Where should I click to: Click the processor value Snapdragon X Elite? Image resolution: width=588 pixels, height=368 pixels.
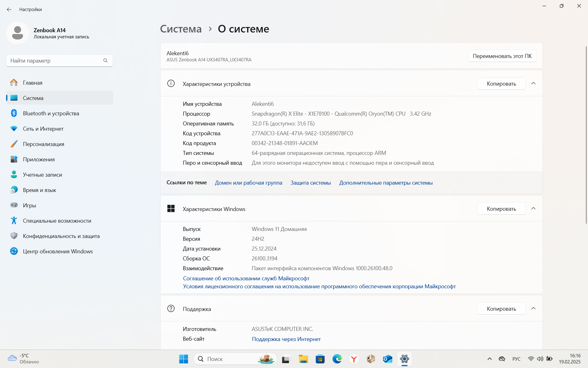(x=341, y=114)
